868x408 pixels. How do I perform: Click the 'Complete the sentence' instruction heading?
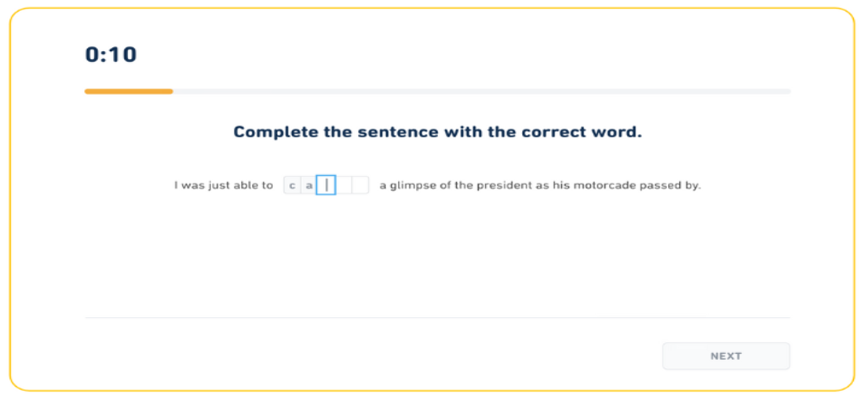pos(437,132)
